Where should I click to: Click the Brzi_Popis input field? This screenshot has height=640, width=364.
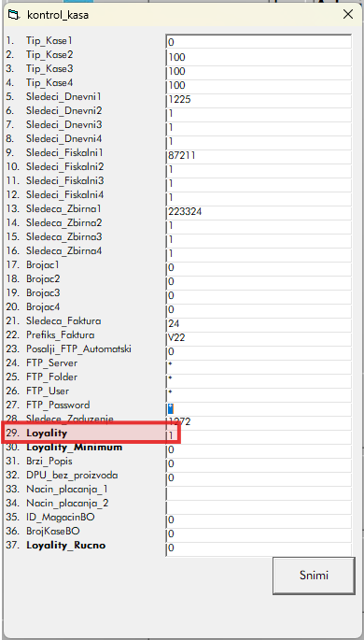[x=259, y=463]
